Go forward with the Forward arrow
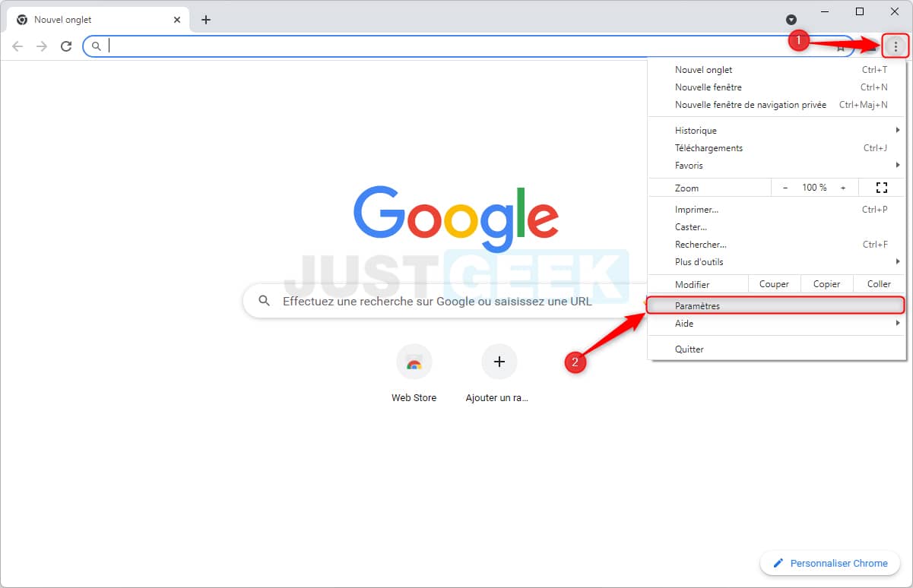The width and height of the screenshot is (913, 588). coord(42,46)
